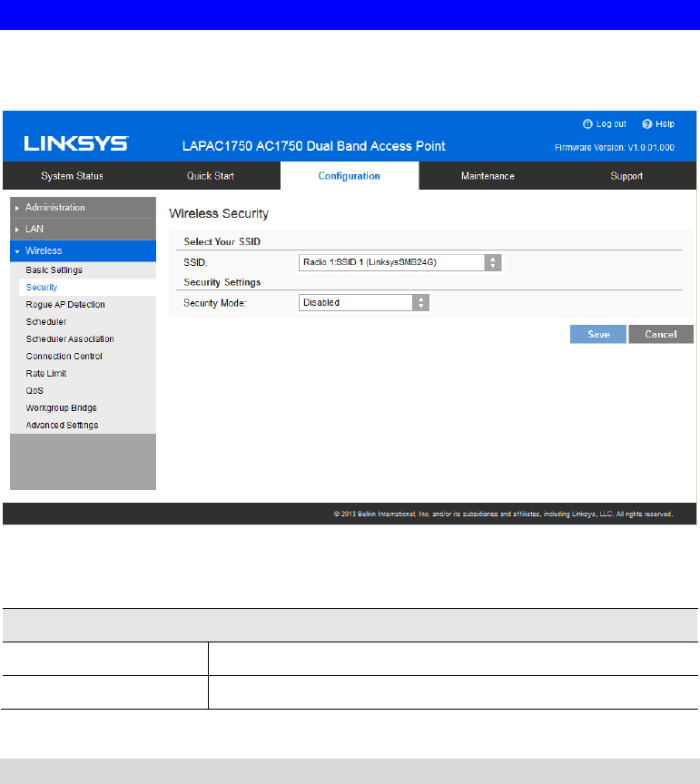The image size is (700, 784).
Task: Click the Firmware Version text
Action: pos(615,148)
